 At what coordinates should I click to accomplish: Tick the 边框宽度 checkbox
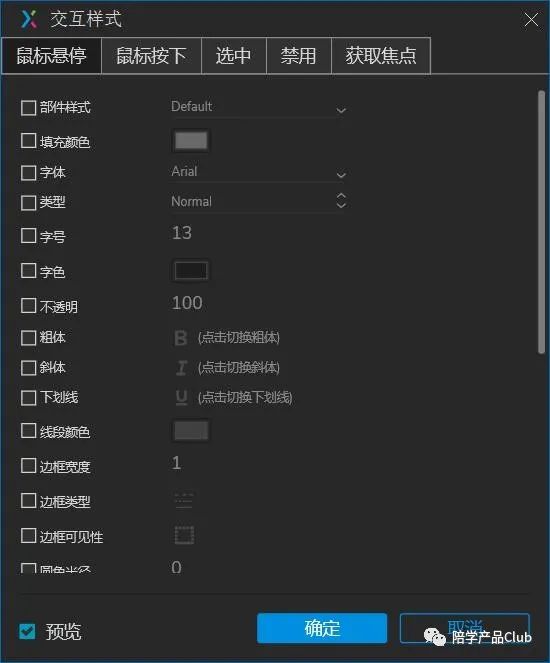coord(28,466)
